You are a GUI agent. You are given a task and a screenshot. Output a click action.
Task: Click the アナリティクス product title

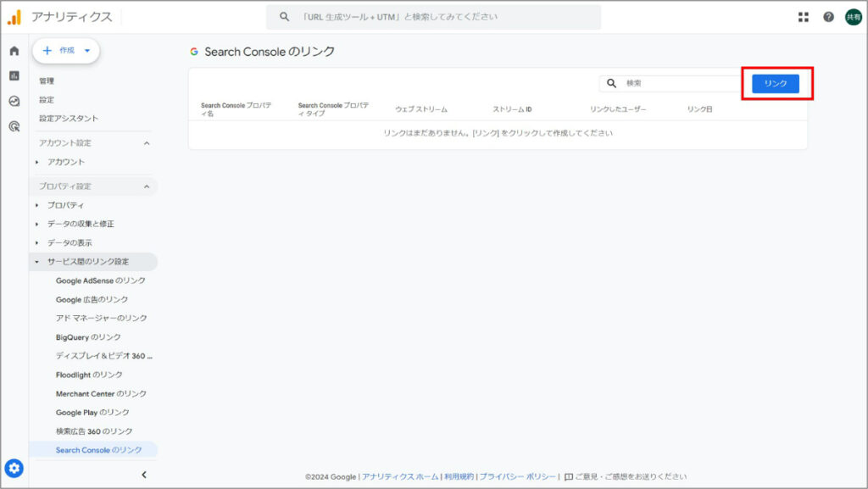pyautogui.click(x=72, y=17)
